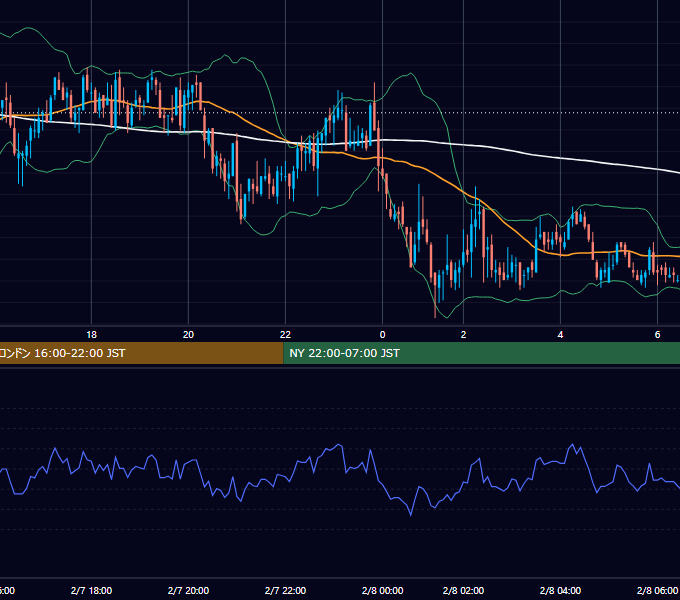Click the NY 22:00-07:00 JST session bar
This screenshot has height=600, width=680.
[x=481, y=353]
